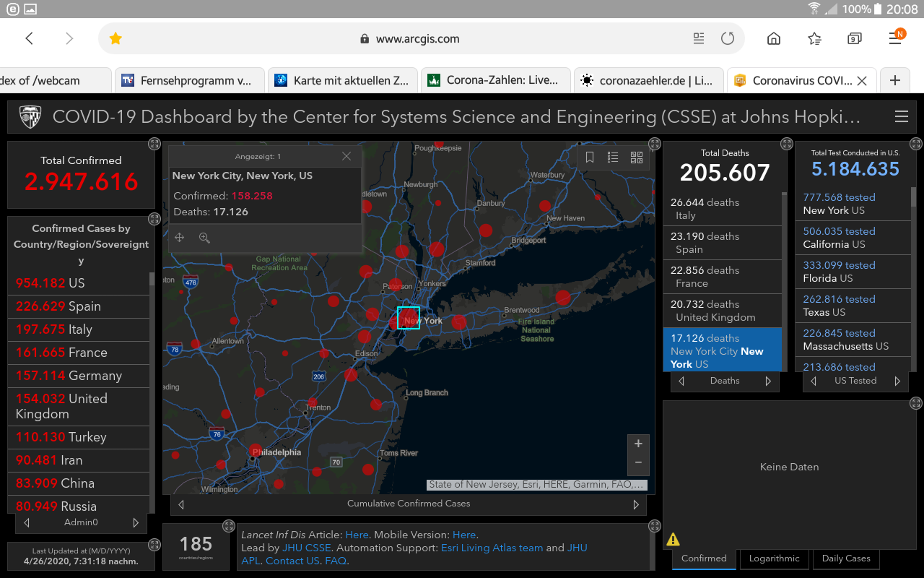Image resolution: width=924 pixels, height=578 pixels.
Task: Switch to Corona-Zahlen: Live... tab
Action: (x=495, y=80)
